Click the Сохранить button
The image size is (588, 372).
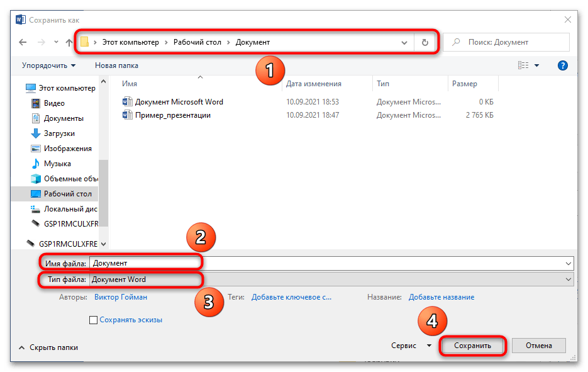472,346
